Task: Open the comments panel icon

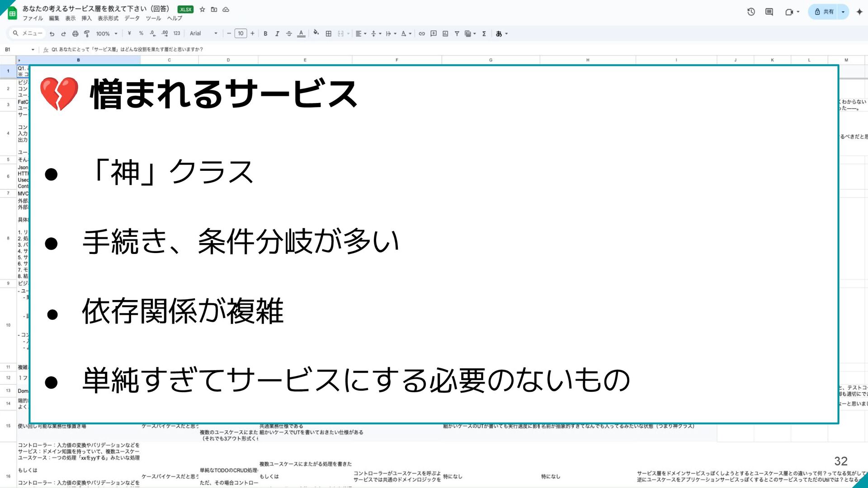Action: 769,12
